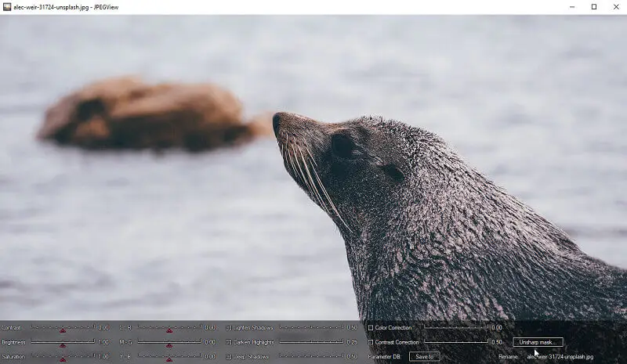
Task: Click the JPEGView app icon in title bar
Action: (7, 6)
